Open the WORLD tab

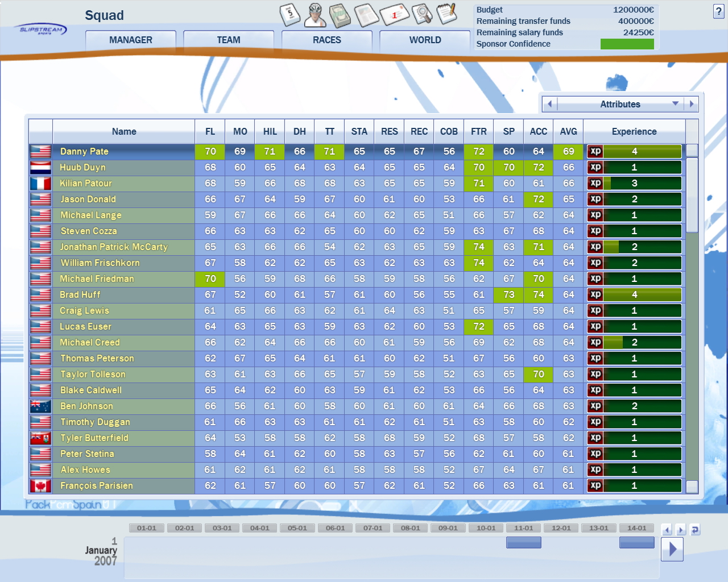[425, 40]
